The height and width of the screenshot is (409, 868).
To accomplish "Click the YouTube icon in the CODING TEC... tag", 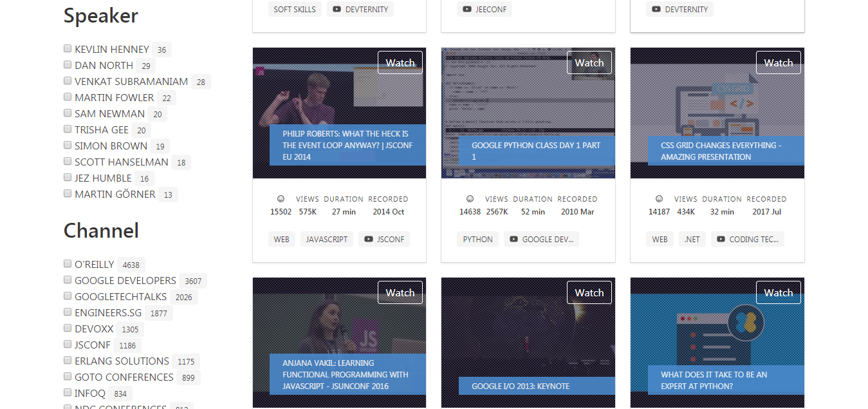I will tap(721, 239).
